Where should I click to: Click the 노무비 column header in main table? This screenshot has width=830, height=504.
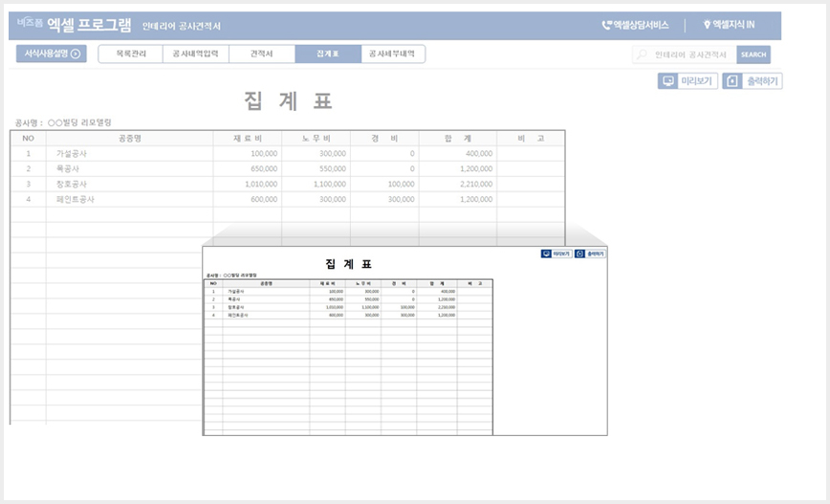[x=316, y=138]
